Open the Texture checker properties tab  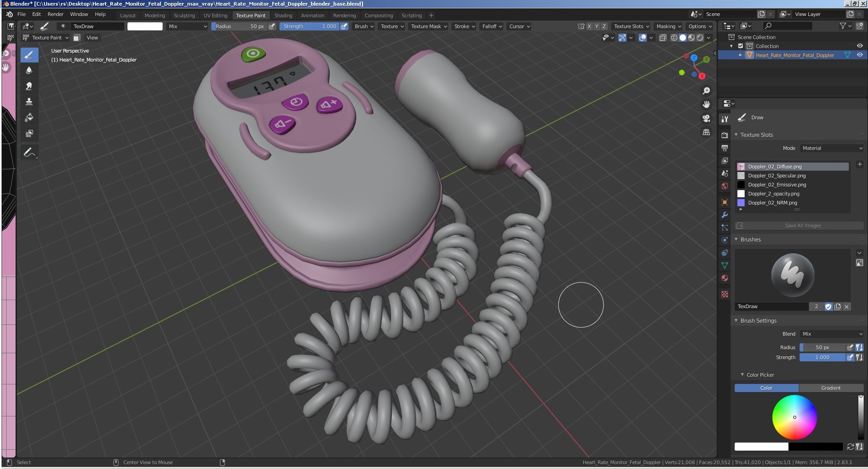pos(725,294)
